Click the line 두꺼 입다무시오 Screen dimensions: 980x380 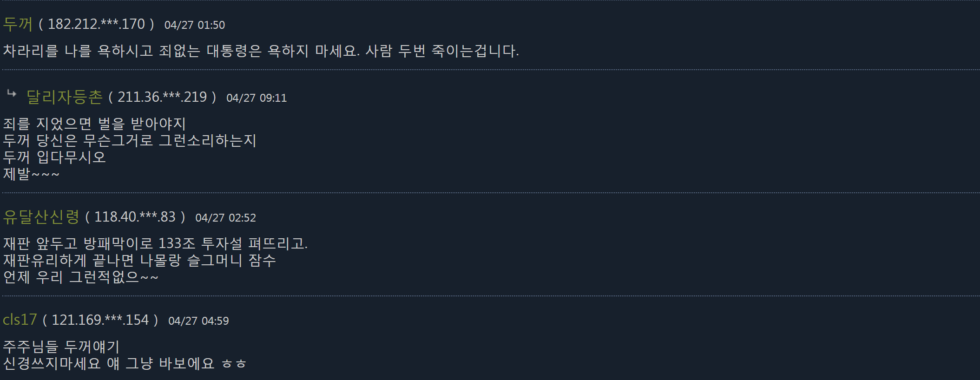click(54, 157)
